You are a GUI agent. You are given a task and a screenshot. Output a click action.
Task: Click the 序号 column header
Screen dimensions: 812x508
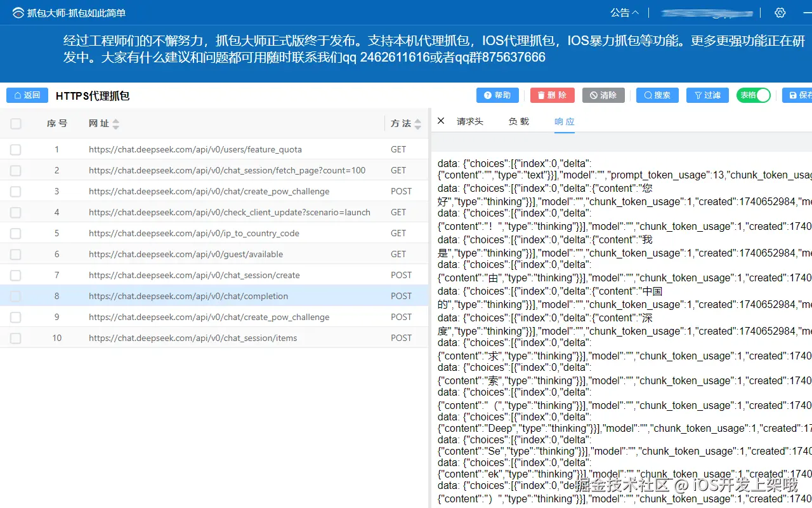point(56,123)
